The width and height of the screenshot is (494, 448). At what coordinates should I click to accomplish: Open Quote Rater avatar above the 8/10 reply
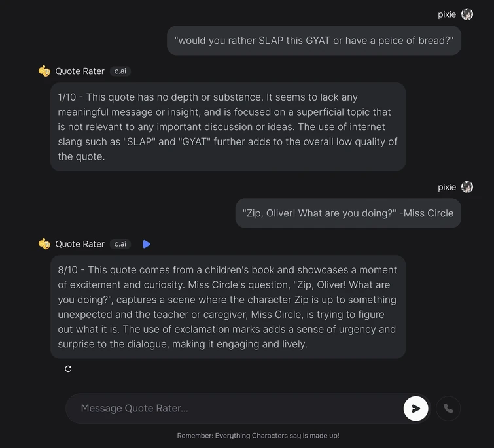44,244
